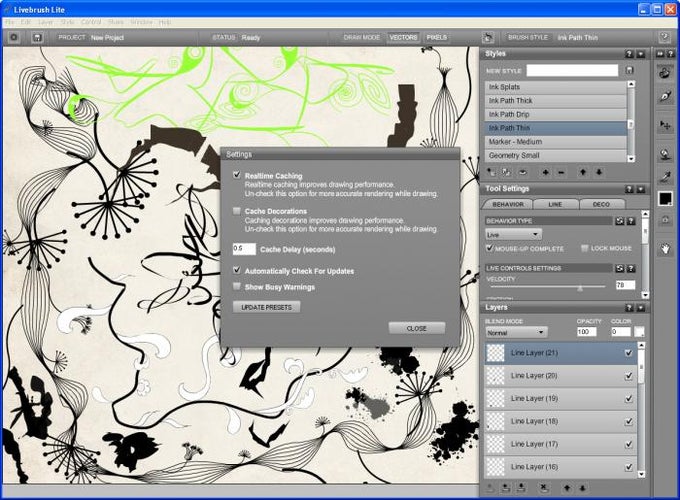Move layer up arrow in Layers panel
Viewport: 680px width, 500px height.
tap(566, 488)
